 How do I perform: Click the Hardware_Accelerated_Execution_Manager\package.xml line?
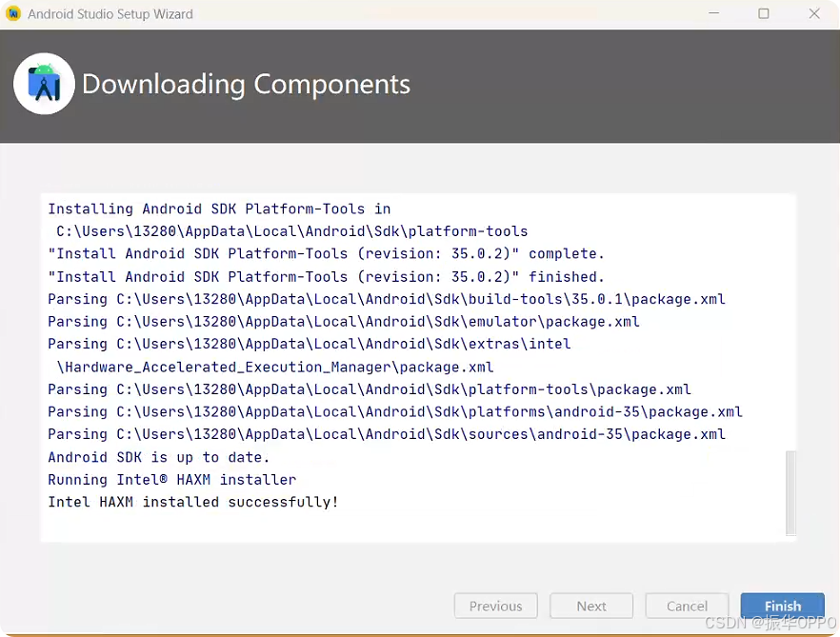pyautogui.click(x=275, y=367)
